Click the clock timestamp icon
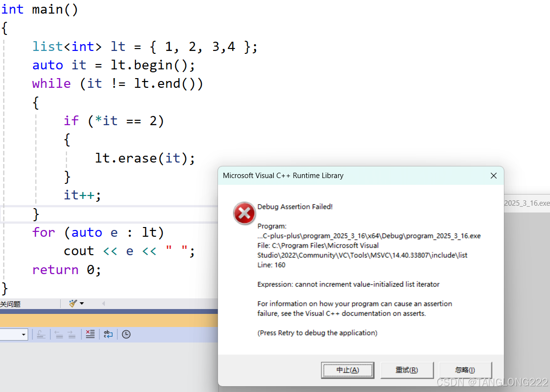Screen dimensions: 550x392 [126, 334]
